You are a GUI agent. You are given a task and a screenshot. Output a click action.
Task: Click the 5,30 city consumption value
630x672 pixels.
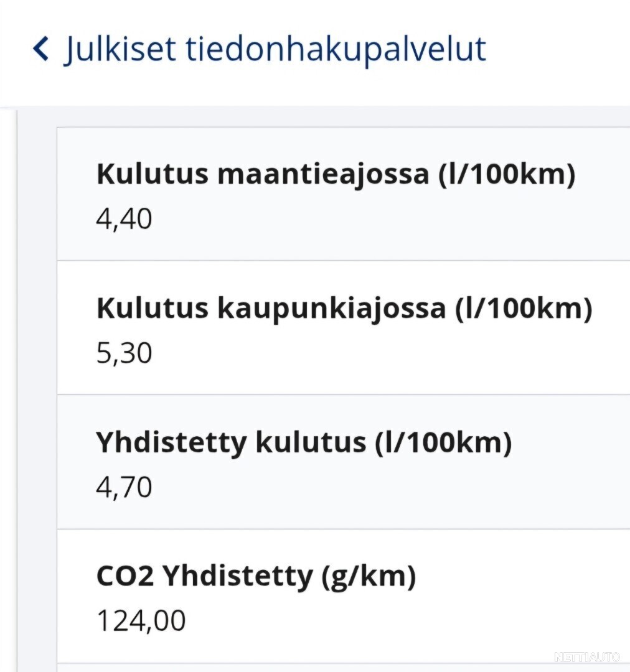pos(124,353)
